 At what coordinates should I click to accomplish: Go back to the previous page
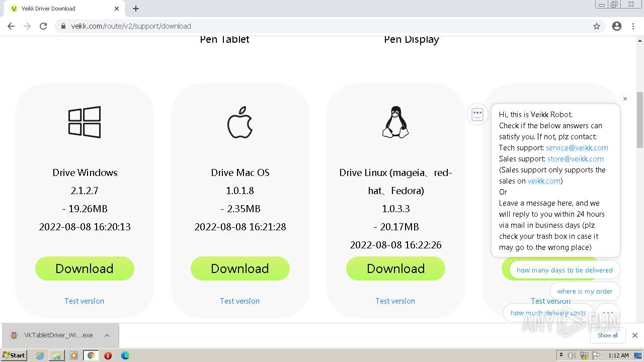[11, 26]
